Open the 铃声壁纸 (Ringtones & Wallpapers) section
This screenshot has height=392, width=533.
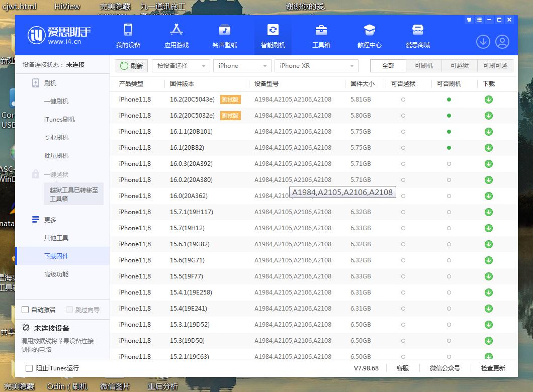[224, 35]
